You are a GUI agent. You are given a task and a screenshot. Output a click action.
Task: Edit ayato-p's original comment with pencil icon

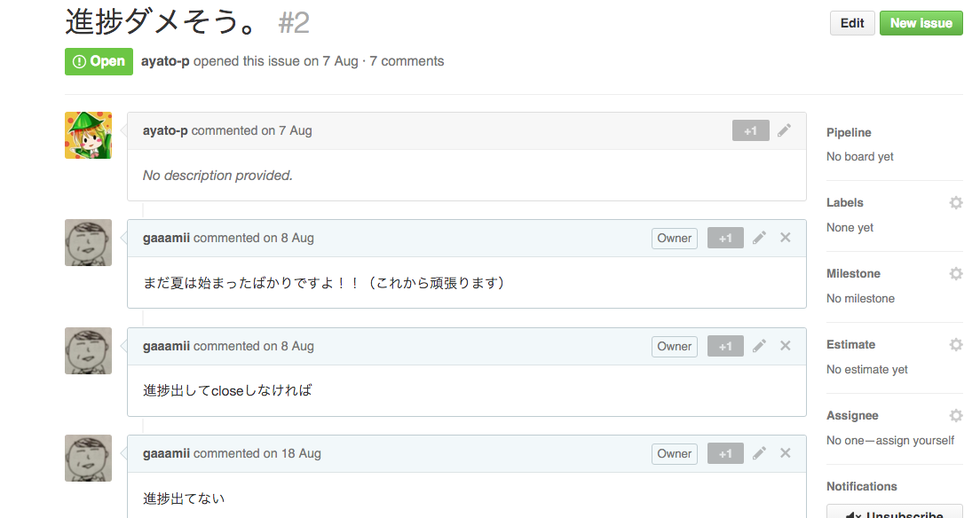(x=784, y=130)
